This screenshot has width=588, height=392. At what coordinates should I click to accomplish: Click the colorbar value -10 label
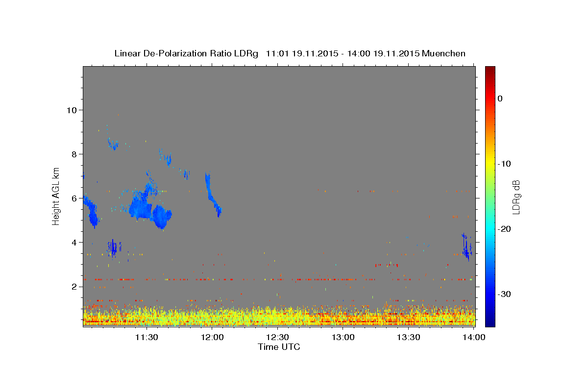(505, 164)
